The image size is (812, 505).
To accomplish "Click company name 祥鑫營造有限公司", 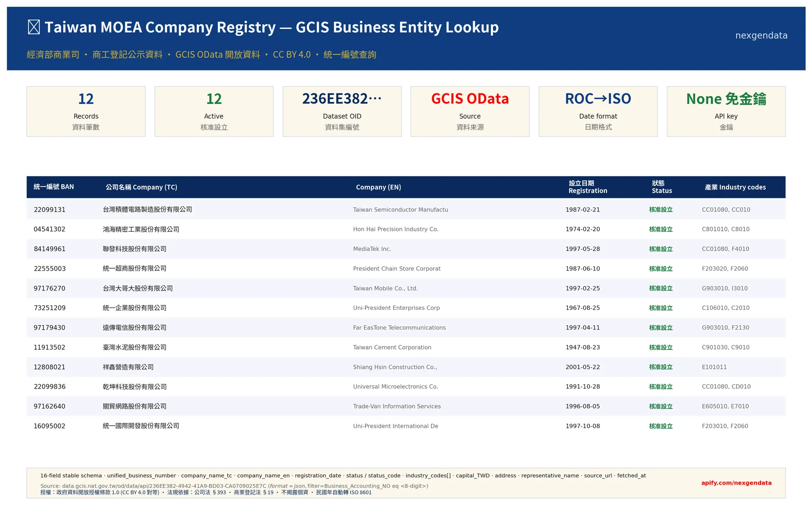I will pyautogui.click(x=129, y=367).
